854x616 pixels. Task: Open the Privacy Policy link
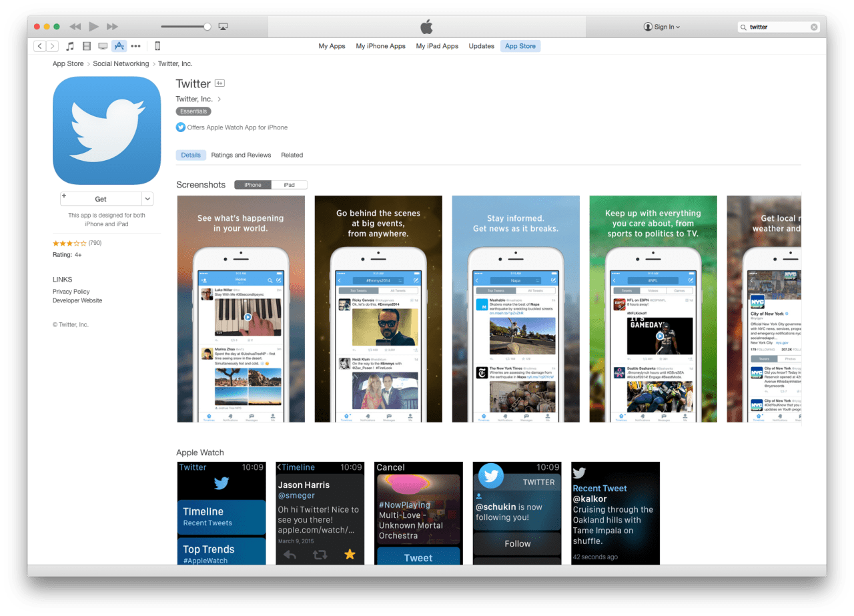pyautogui.click(x=71, y=292)
